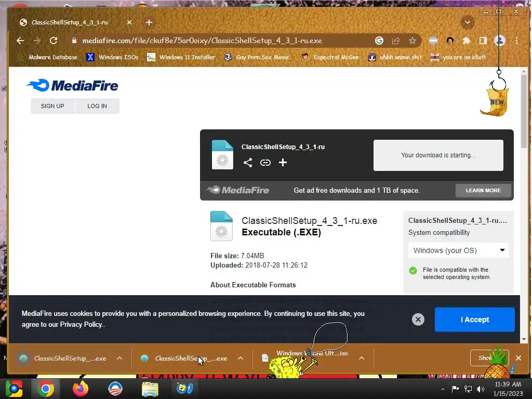Click the LOG IN button
The height and width of the screenshot is (399, 532).
coord(97,106)
